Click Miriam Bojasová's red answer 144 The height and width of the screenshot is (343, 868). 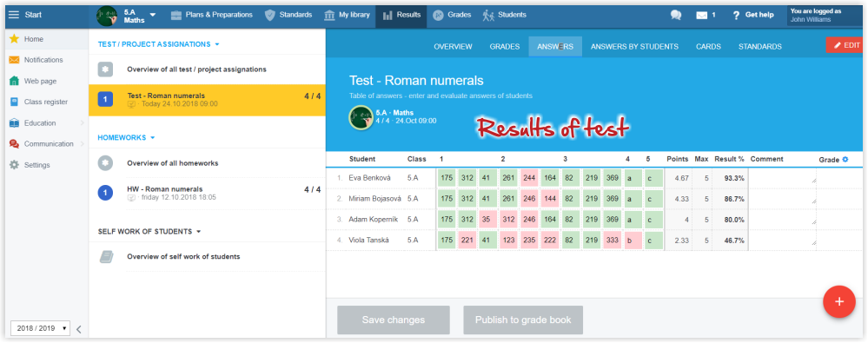coord(550,199)
